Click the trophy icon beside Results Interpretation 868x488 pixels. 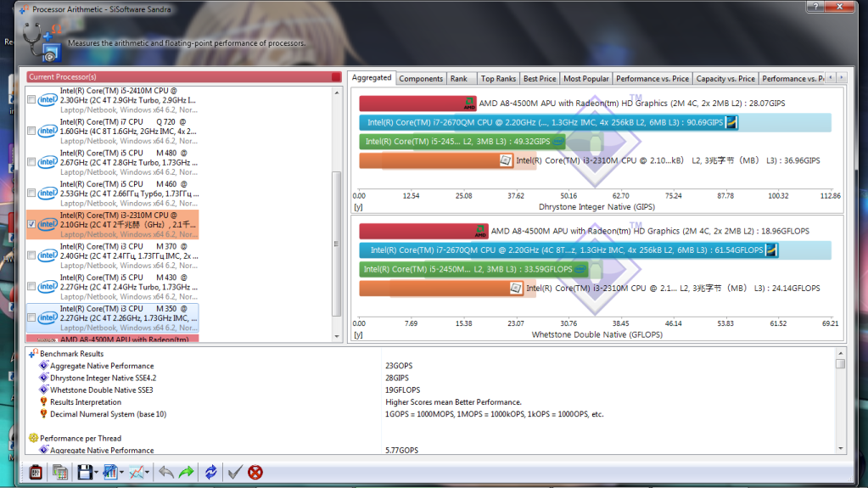coord(44,402)
